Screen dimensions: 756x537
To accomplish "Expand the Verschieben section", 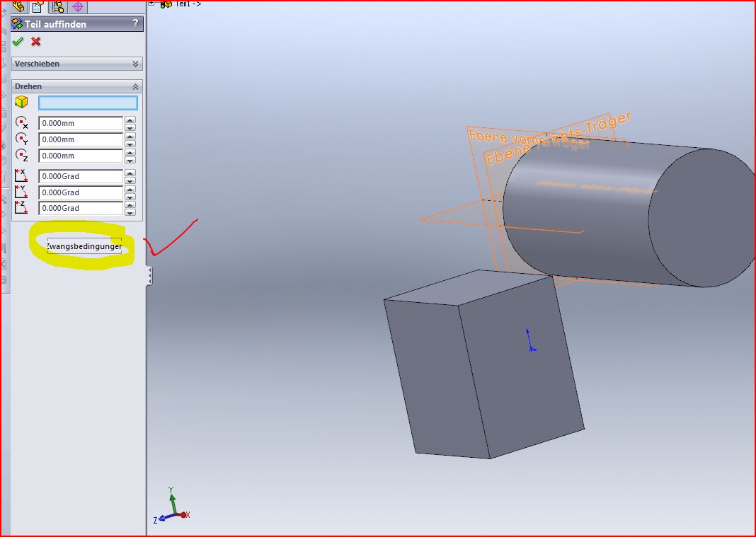I will 77,64.
